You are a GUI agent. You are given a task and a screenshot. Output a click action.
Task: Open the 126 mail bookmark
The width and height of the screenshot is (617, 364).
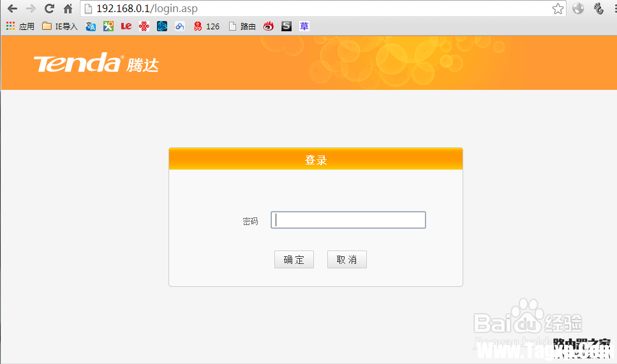coord(207,26)
